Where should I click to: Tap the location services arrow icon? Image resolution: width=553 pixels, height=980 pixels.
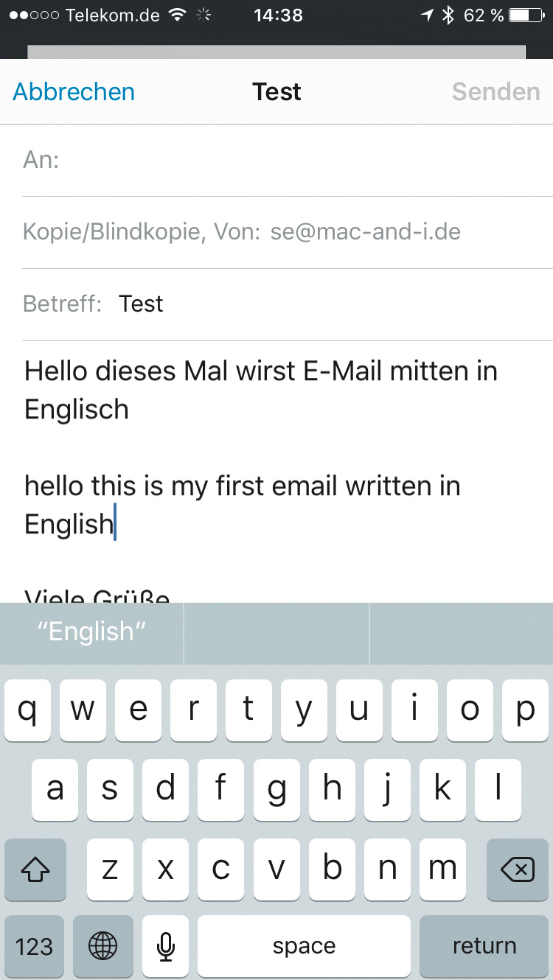(427, 15)
